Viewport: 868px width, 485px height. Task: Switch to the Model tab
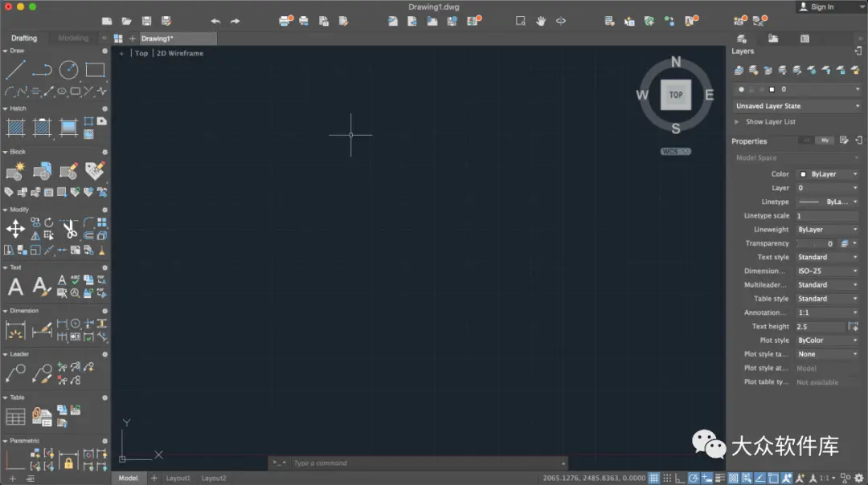pos(128,478)
